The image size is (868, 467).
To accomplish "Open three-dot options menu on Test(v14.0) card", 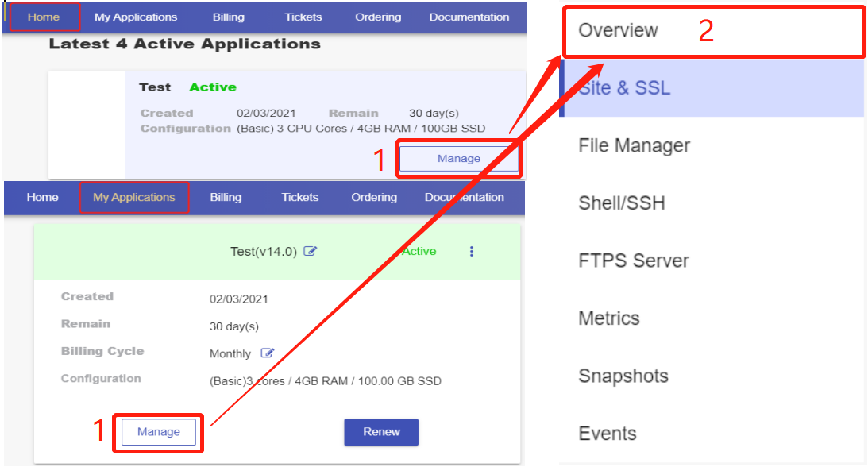I will point(472,252).
